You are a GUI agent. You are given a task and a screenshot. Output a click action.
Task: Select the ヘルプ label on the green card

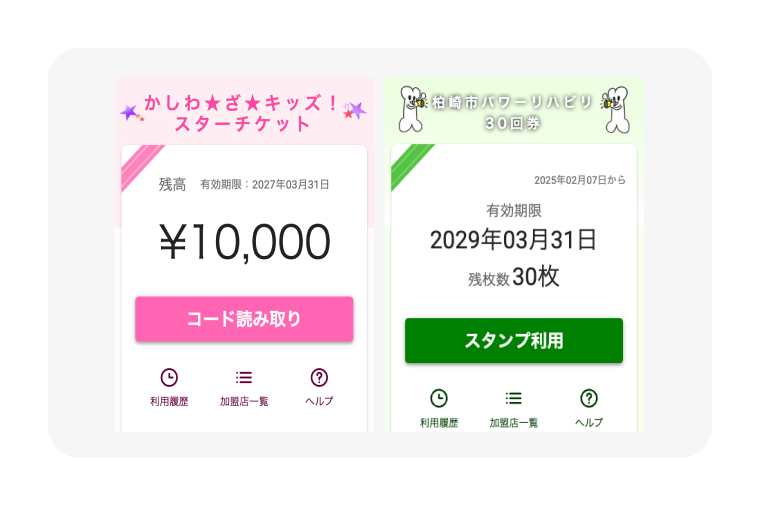point(589,423)
